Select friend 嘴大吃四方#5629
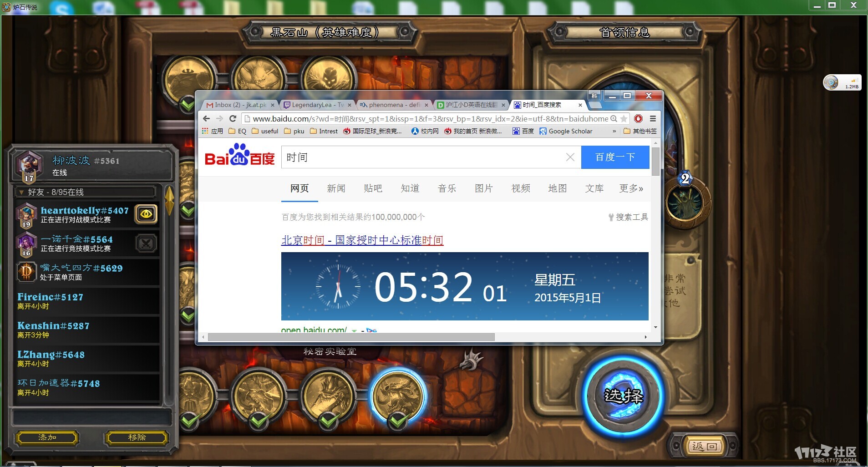The height and width of the screenshot is (467, 868). (86, 272)
